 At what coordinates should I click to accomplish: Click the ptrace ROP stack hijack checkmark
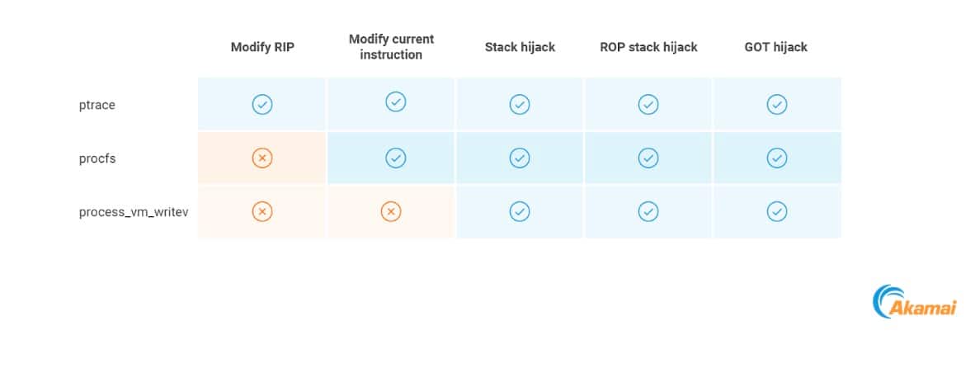648,104
